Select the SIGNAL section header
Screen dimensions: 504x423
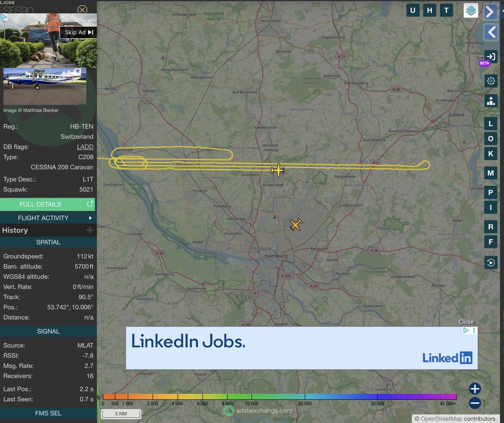click(48, 331)
